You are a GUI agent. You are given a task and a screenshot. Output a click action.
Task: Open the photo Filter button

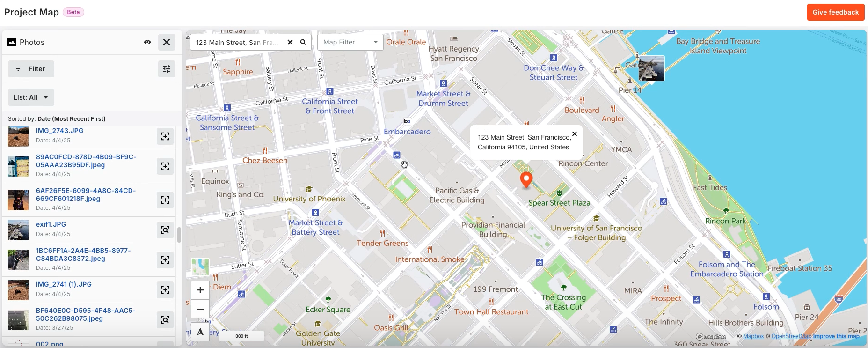(x=31, y=69)
